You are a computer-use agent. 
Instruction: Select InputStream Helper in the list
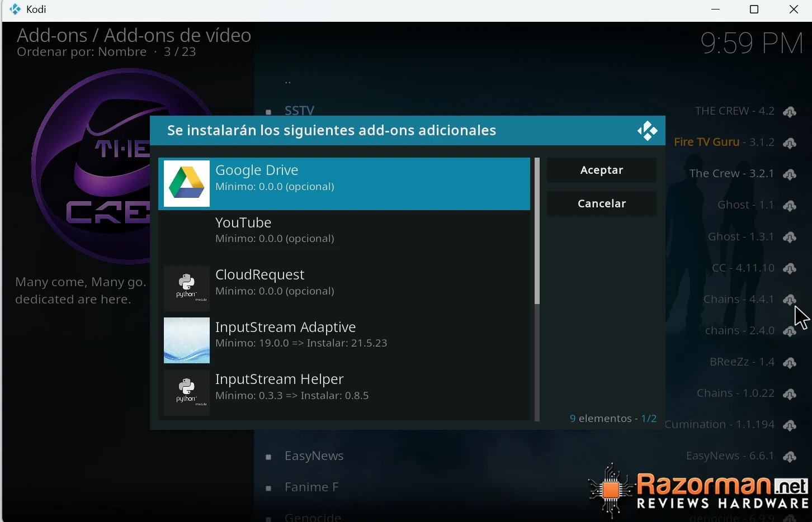click(344, 393)
